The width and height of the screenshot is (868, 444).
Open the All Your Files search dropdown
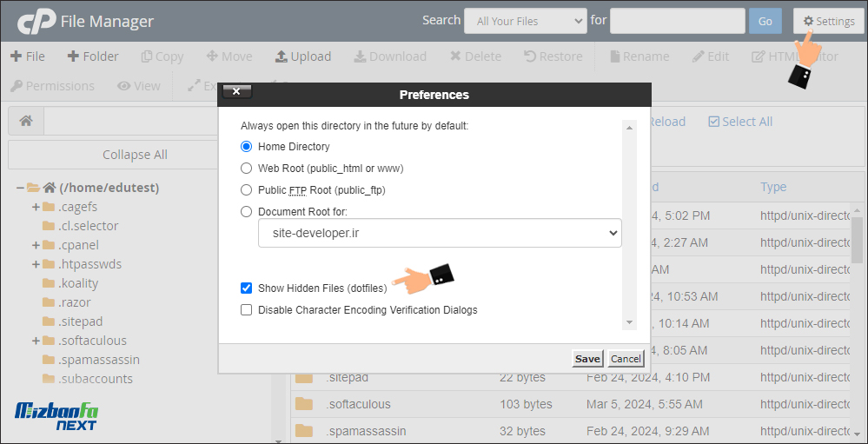pos(526,22)
